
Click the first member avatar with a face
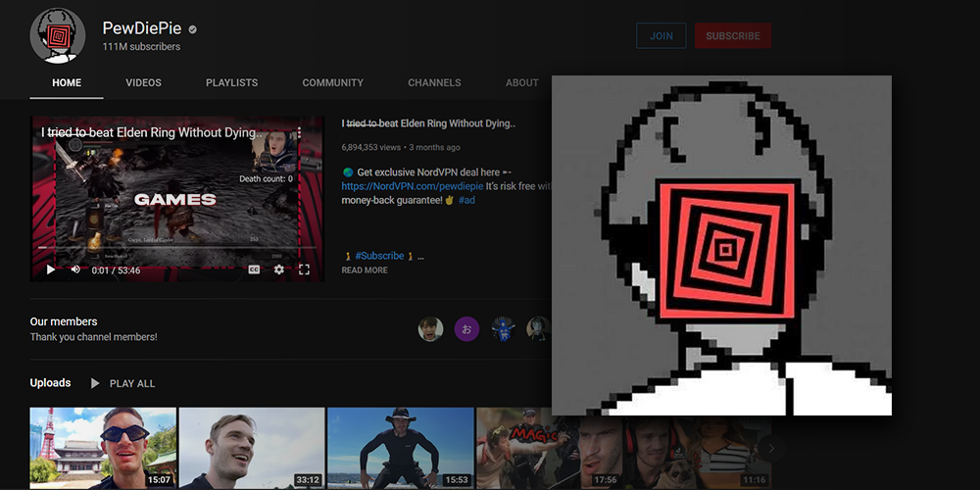(430, 328)
